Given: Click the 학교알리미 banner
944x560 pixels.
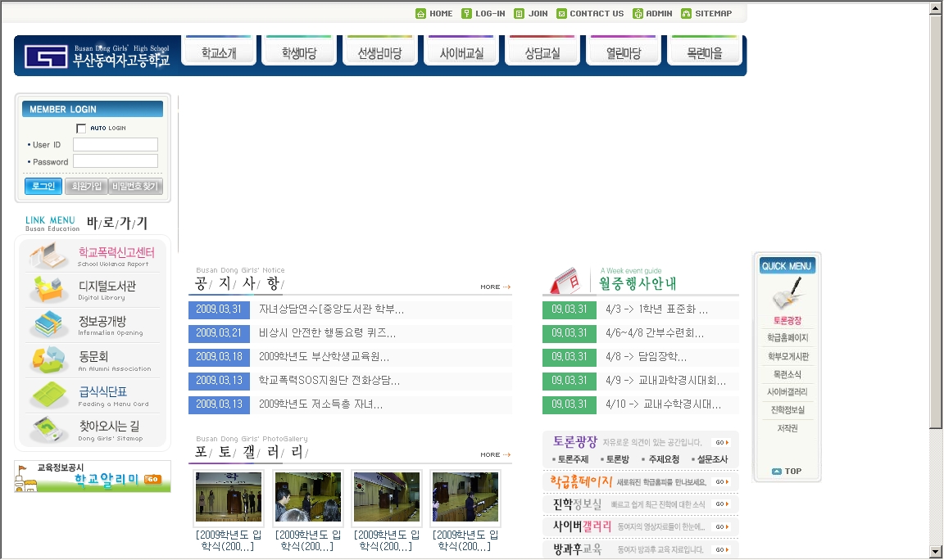Looking at the screenshot, I should pos(93,476).
